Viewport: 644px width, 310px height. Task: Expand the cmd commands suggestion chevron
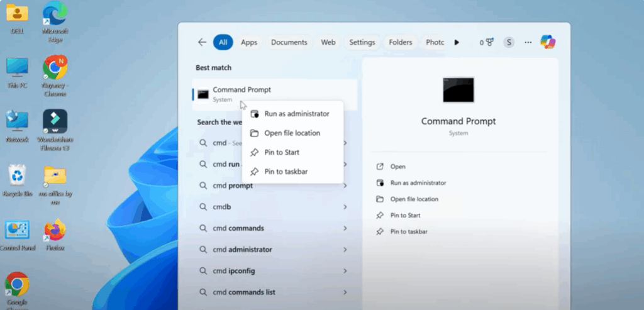click(345, 228)
